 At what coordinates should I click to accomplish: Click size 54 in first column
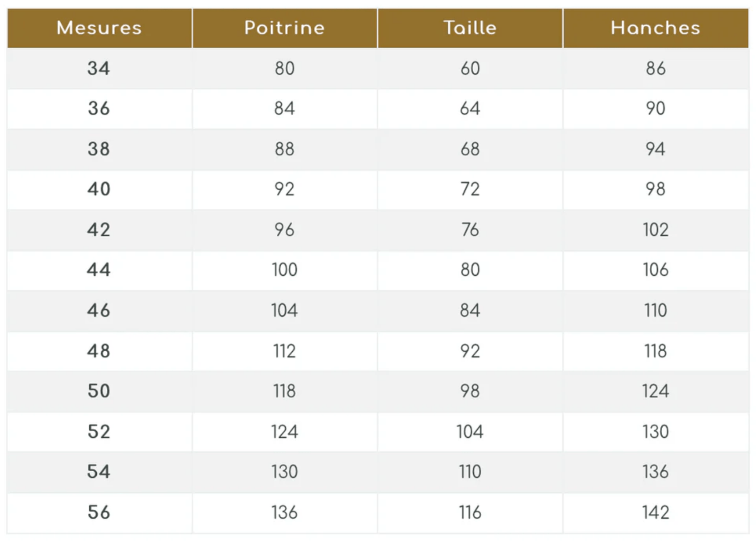(x=99, y=472)
